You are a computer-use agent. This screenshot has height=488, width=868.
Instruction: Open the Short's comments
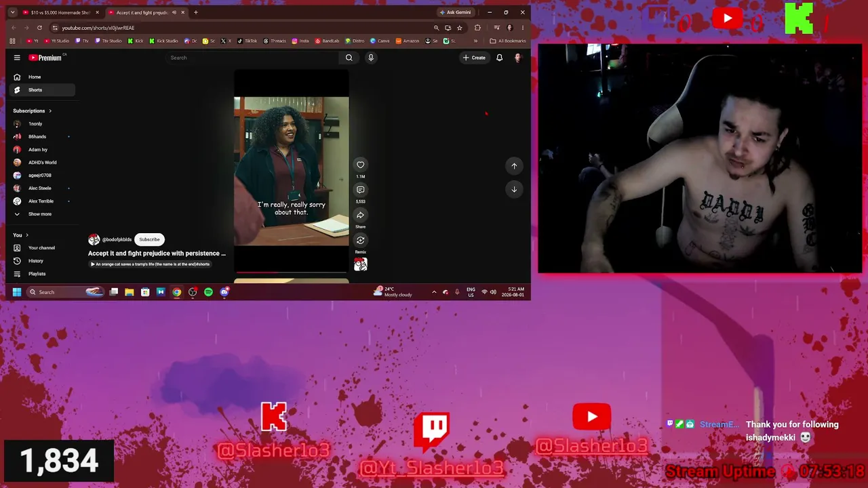pos(360,190)
